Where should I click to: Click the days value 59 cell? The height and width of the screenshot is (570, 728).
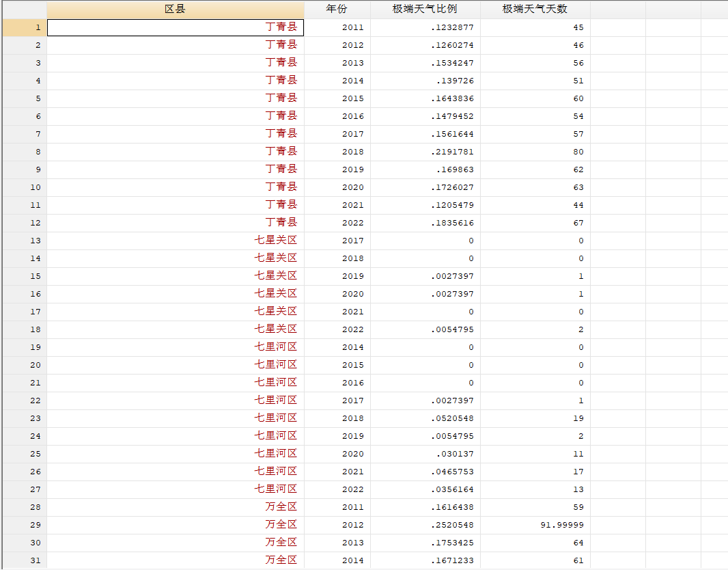(535, 507)
